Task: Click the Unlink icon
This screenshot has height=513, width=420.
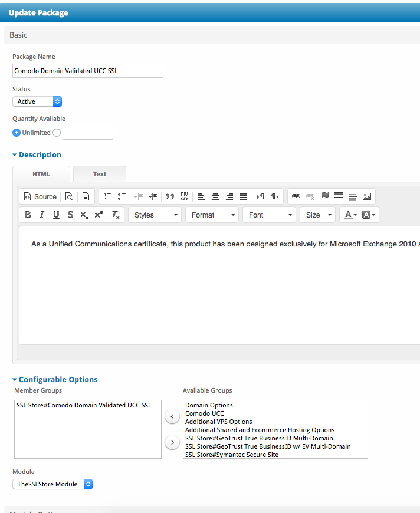Action: point(310,196)
